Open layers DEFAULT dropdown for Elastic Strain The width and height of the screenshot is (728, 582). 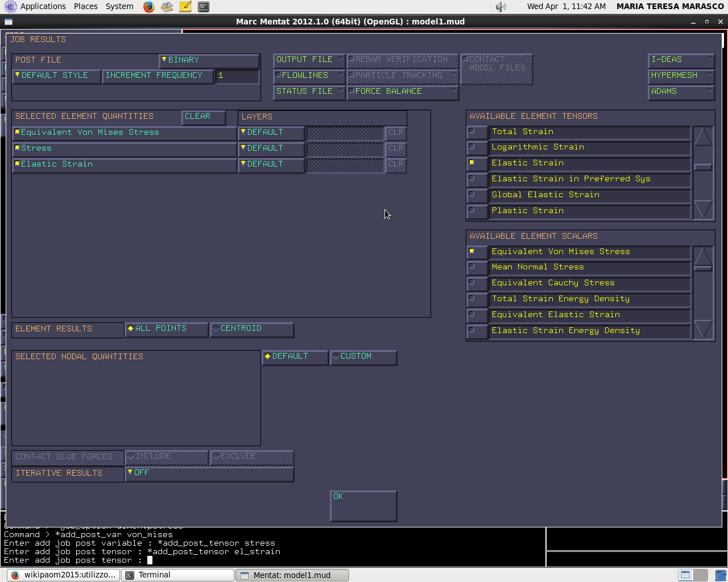[271, 164]
